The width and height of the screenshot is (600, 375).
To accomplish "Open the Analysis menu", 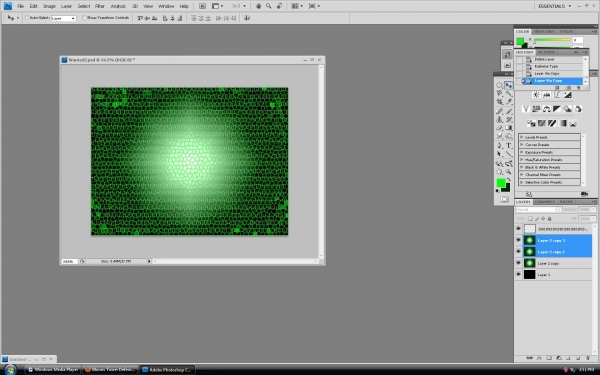I will click(118, 6).
